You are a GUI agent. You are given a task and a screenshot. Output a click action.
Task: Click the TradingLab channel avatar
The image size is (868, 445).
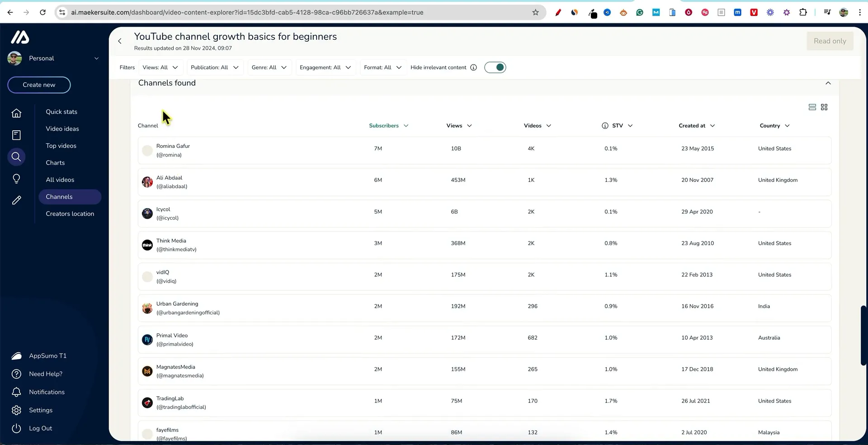[147, 402]
